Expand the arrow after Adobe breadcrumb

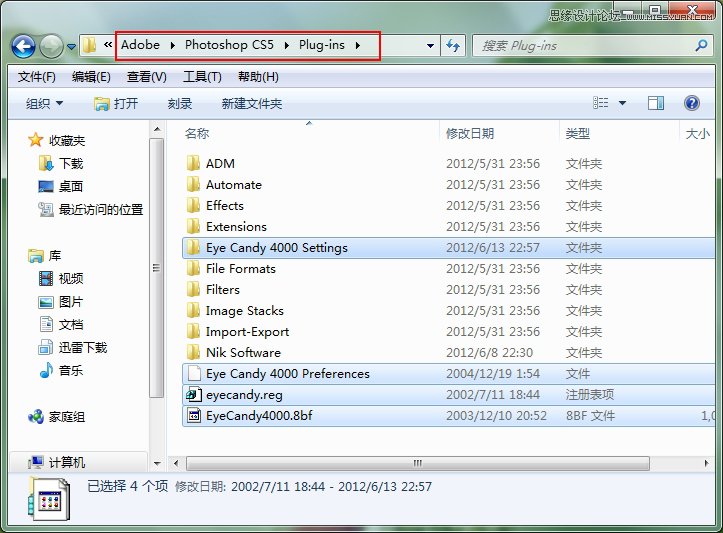(172, 45)
